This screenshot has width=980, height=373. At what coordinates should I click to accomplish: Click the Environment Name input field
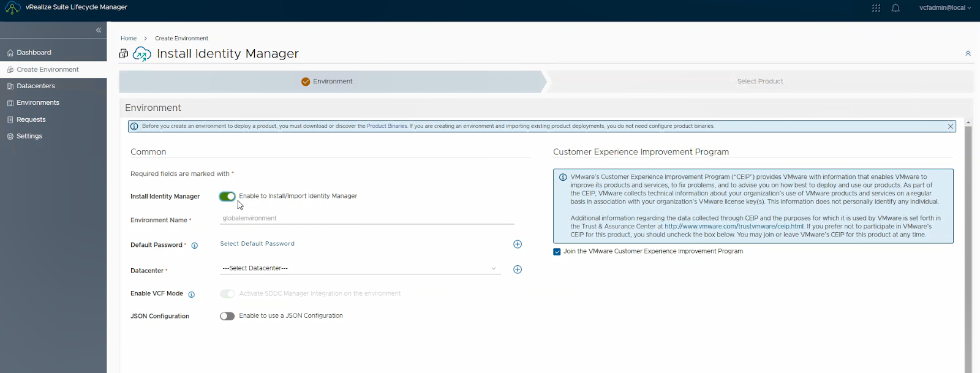click(x=367, y=219)
